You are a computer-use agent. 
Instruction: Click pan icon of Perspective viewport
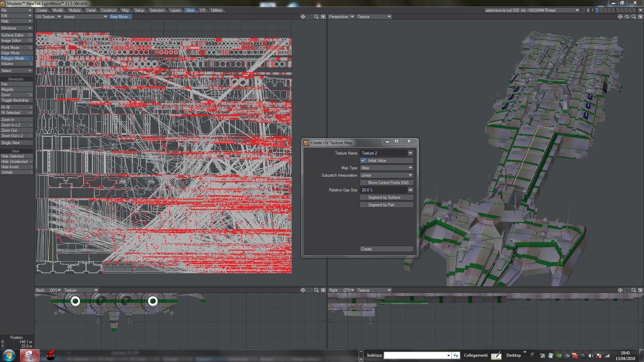[620, 17]
